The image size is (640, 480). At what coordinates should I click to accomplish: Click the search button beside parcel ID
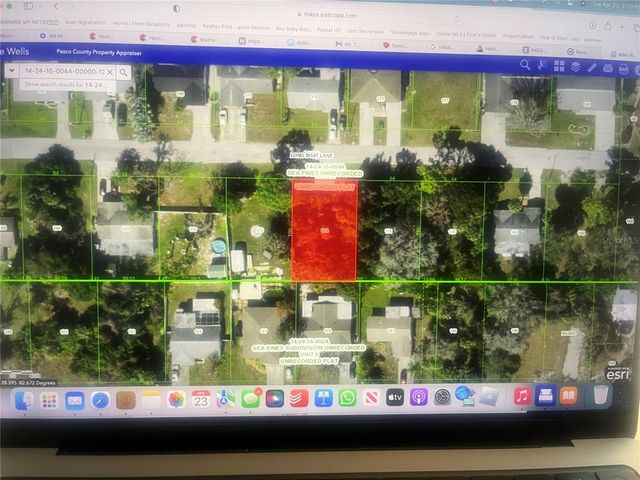coord(123,72)
